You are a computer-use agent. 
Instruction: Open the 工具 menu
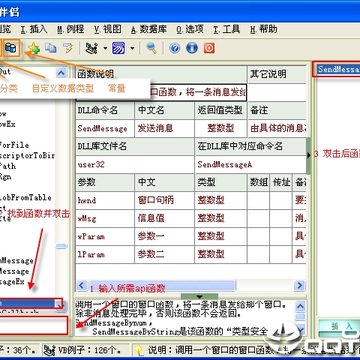click(x=227, y=30)
